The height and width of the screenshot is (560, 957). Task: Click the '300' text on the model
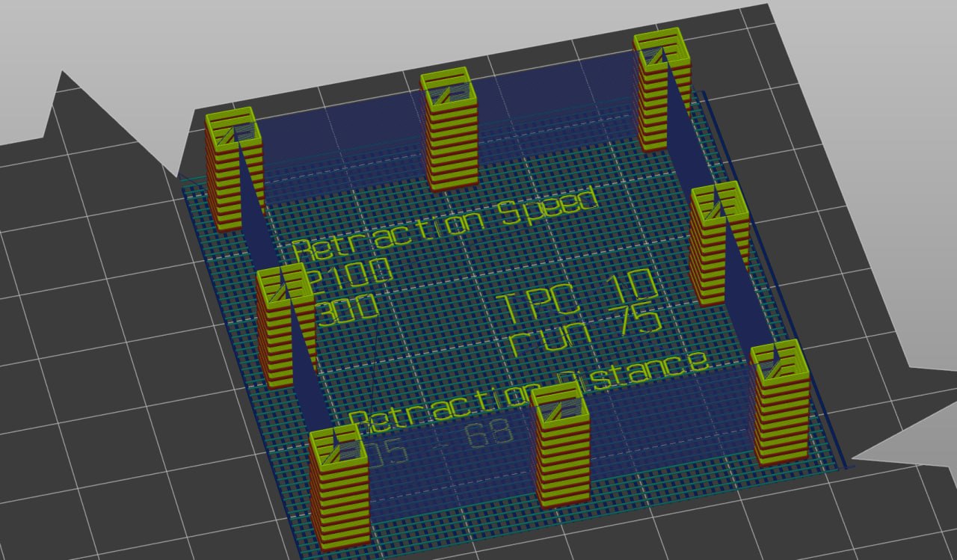(x=348, y=310)
